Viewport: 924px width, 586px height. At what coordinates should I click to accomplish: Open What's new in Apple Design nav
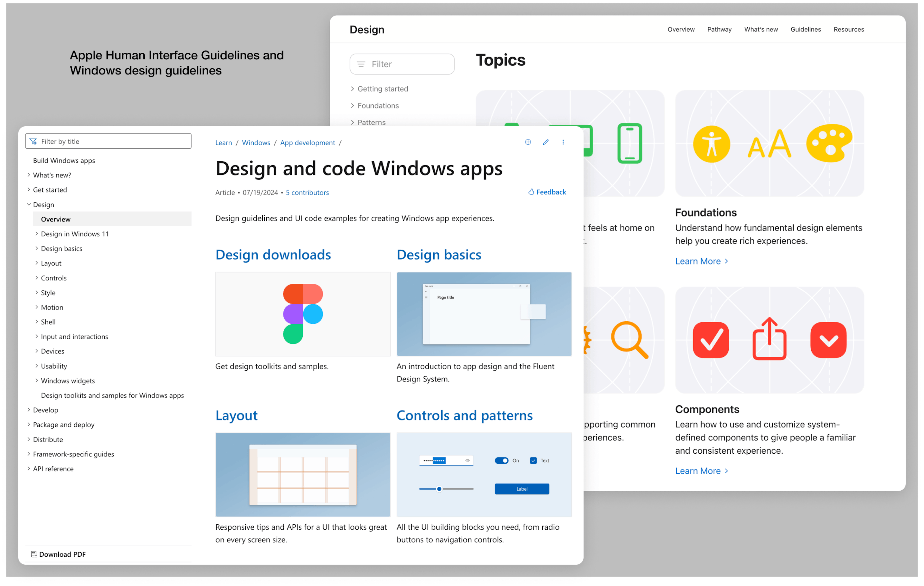761,30
